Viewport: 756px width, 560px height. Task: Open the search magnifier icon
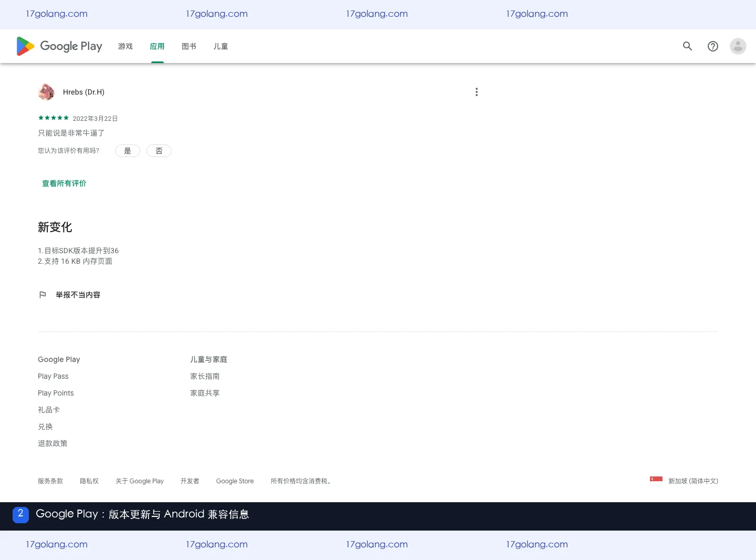[x=688, y=46]
